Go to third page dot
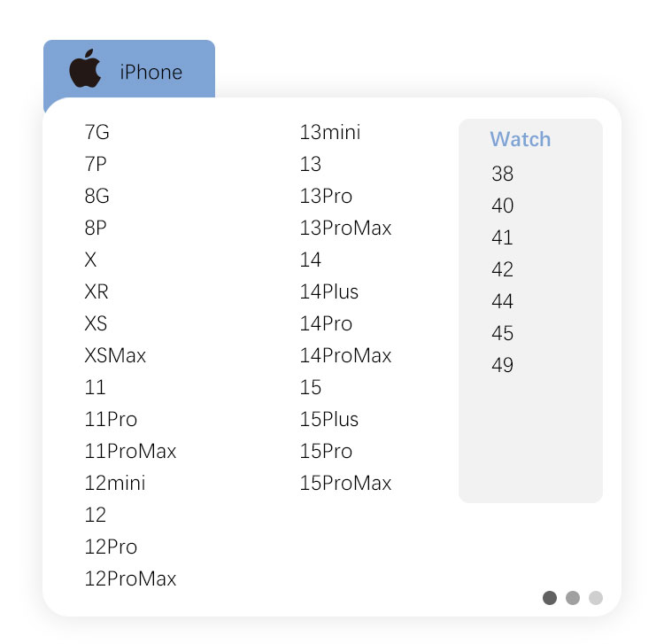This screenshot has width=664, height=644. (596, 598)
